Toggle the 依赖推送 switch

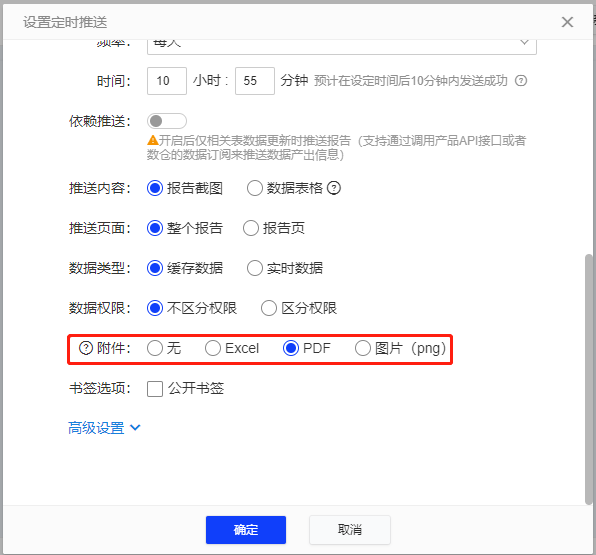166,121
